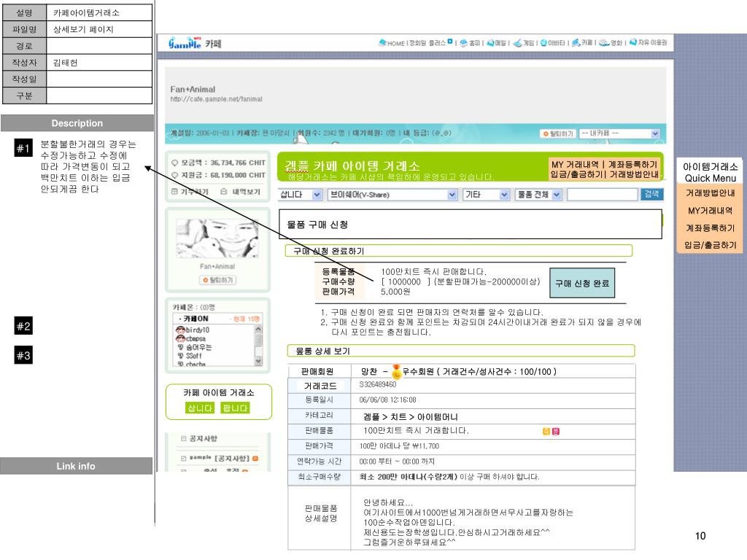The width and height of the screenshot is (747, 560).
Task: Open the 브이쉐어(V-Share) dropdown
Action: [x=392, y=195]
